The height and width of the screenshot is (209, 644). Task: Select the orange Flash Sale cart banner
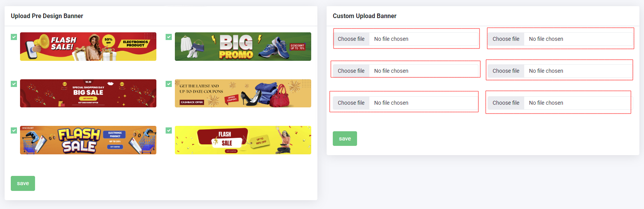[88, 140]
